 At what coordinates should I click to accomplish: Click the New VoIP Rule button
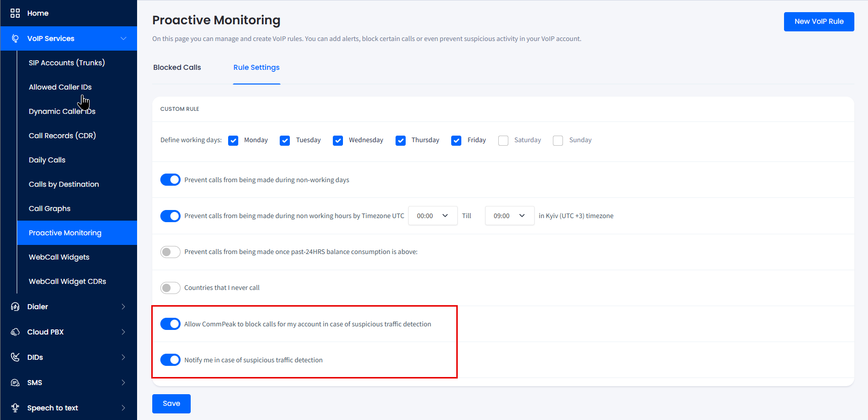(819, 22)
